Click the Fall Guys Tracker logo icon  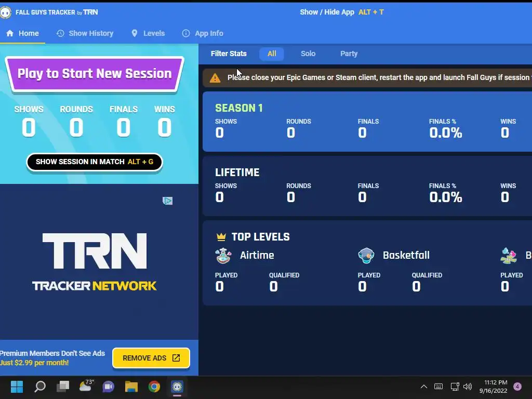click(5, 12)
